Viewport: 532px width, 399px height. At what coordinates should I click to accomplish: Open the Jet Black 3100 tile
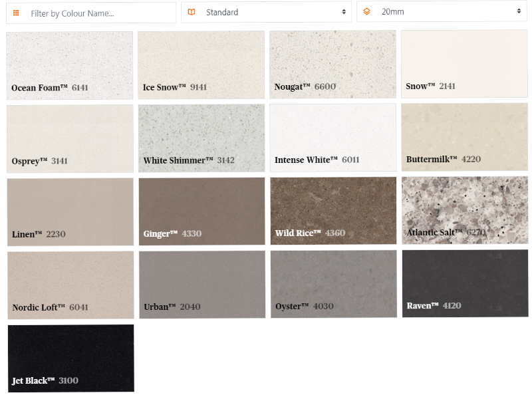click(69, 358)
